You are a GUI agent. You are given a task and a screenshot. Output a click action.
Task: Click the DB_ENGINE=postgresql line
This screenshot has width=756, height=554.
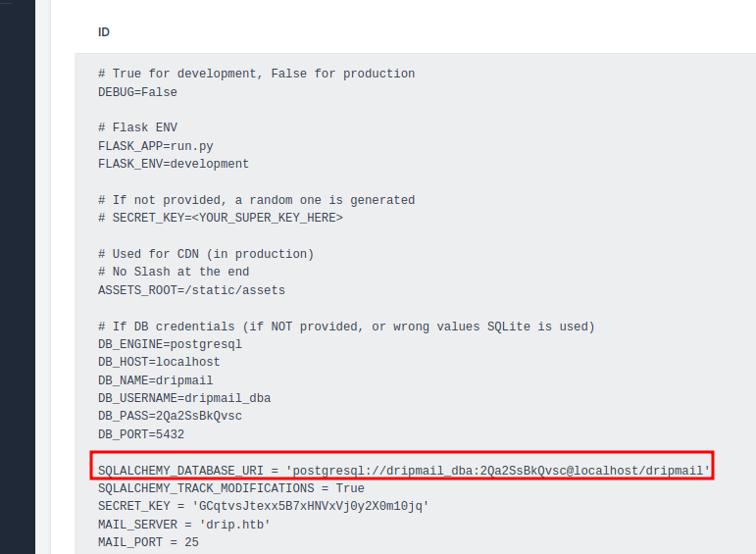click(170, 344)
